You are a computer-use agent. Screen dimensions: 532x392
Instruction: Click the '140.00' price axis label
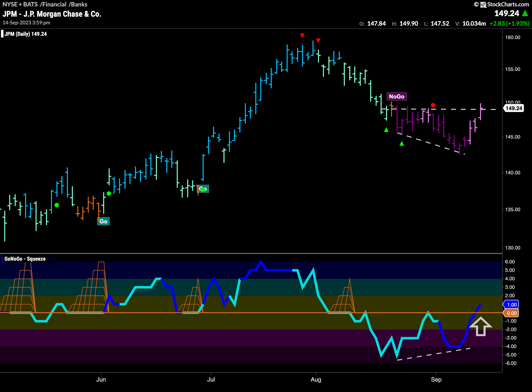click(x=513, y=173)
